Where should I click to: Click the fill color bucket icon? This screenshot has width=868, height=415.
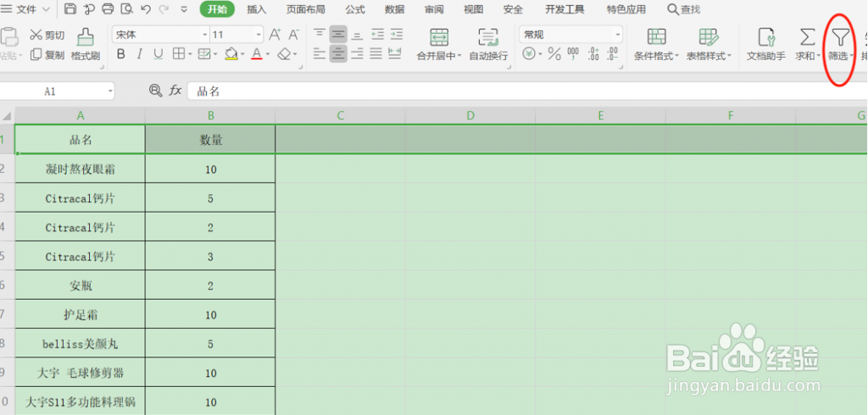click(x=231, y=53)
